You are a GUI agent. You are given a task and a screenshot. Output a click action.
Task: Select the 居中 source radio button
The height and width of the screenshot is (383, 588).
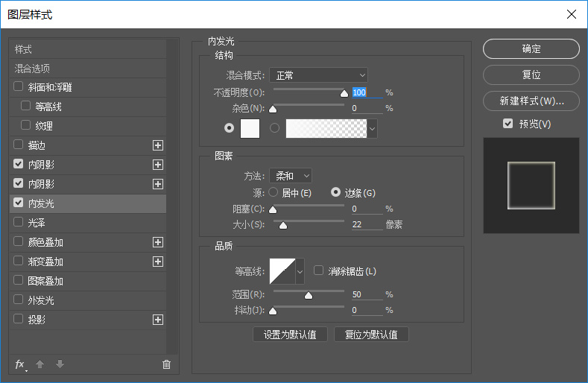(274, 192)
